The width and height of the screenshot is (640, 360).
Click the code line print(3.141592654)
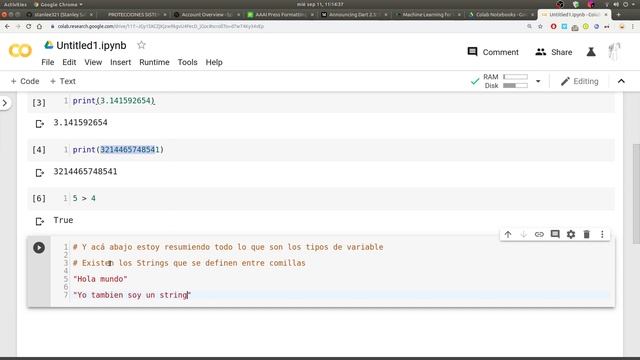point(113,101)
